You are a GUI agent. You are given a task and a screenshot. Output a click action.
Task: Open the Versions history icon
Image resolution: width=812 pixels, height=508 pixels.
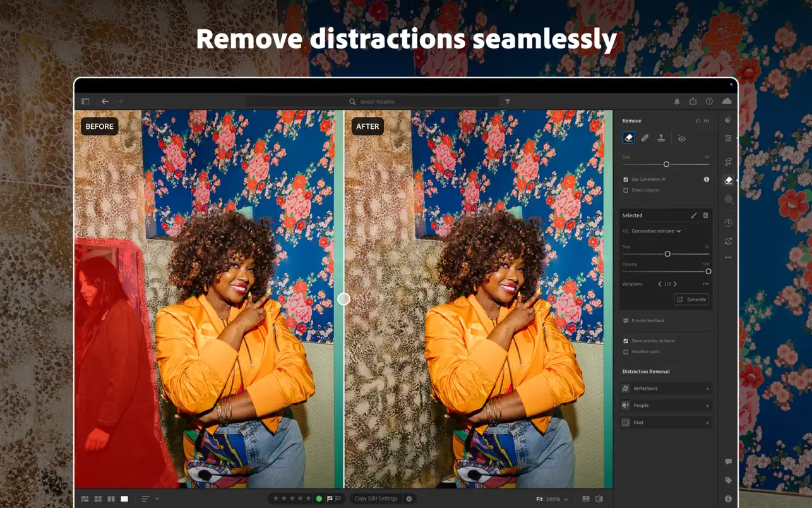coord(728,222)
